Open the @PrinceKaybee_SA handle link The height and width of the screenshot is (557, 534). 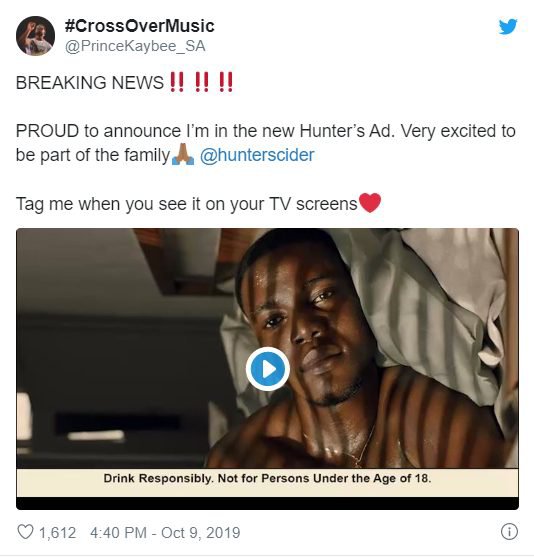[135, 46]
